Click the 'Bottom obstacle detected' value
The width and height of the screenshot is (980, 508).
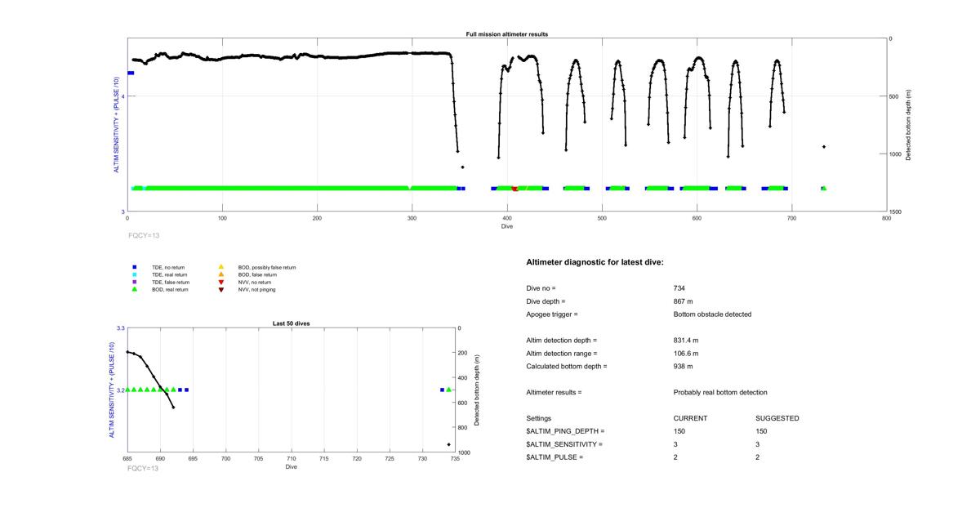tap(713, 314)
